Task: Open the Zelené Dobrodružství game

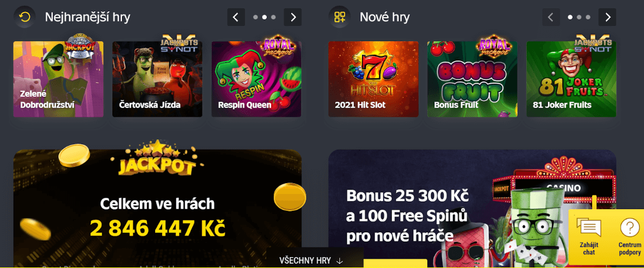Action: click(x=58, y=79)
